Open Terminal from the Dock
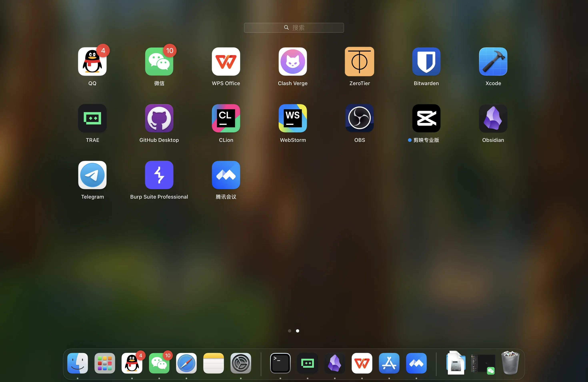Screen dimensions: 588x382 pyautogui.click(x=280, y=363)
